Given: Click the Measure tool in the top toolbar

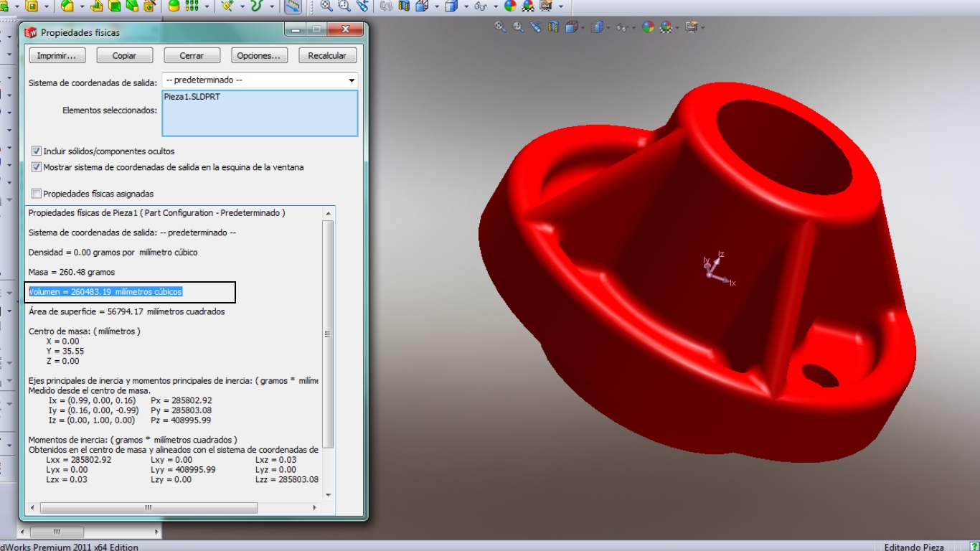Looking at the screenshot, I should (293, 6).
